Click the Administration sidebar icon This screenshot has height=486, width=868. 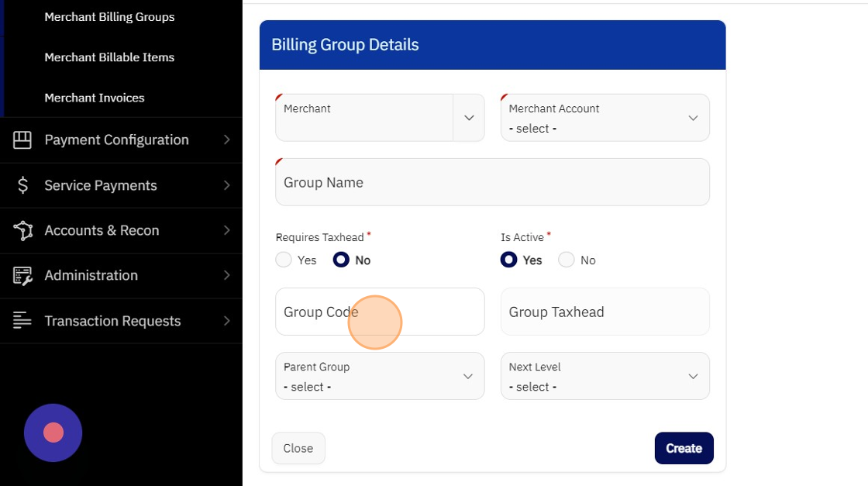tap(22, 276)
